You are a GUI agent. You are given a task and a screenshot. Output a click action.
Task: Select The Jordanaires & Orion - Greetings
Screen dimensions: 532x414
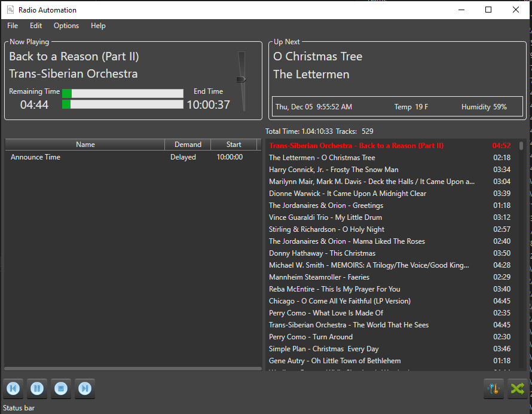click(390, 206)
